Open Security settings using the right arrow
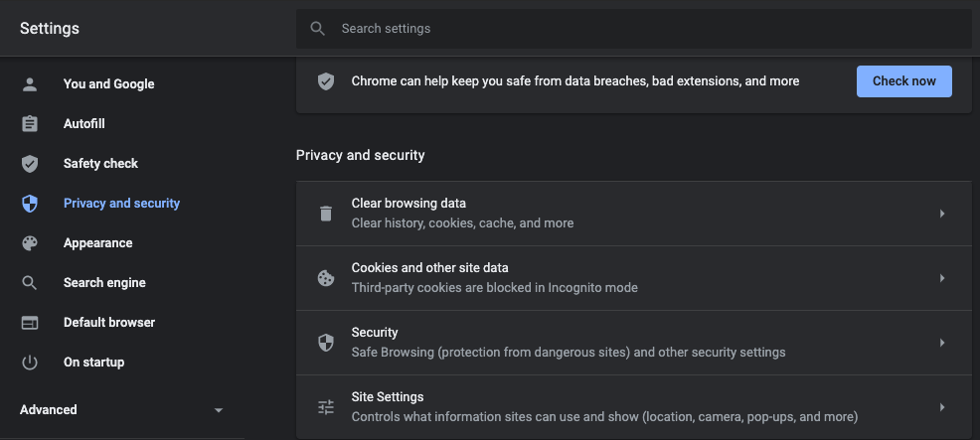 click(x=941, y=343)
